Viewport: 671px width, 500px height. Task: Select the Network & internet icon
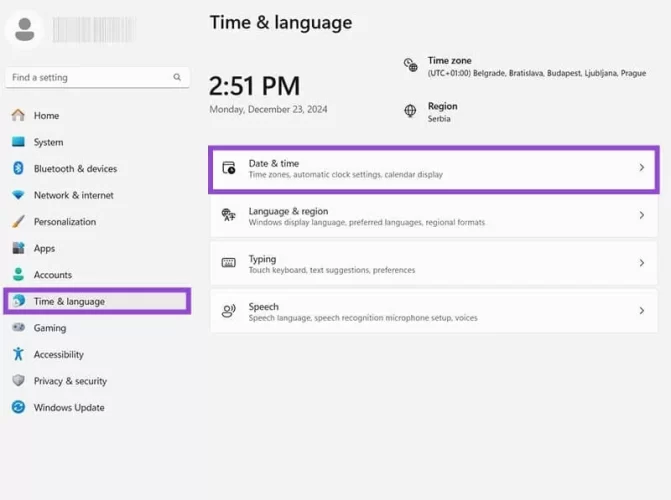click(18, 195)
